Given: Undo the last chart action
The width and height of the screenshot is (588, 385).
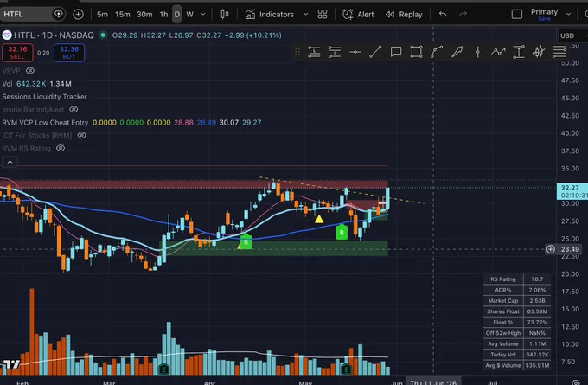Looking at the screenshot, I should pos(443,14).
